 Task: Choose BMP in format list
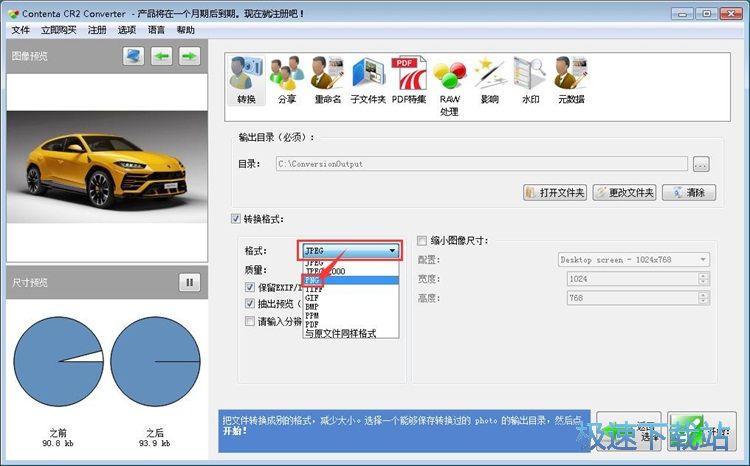pyautogui.click(x=351, y=306)
